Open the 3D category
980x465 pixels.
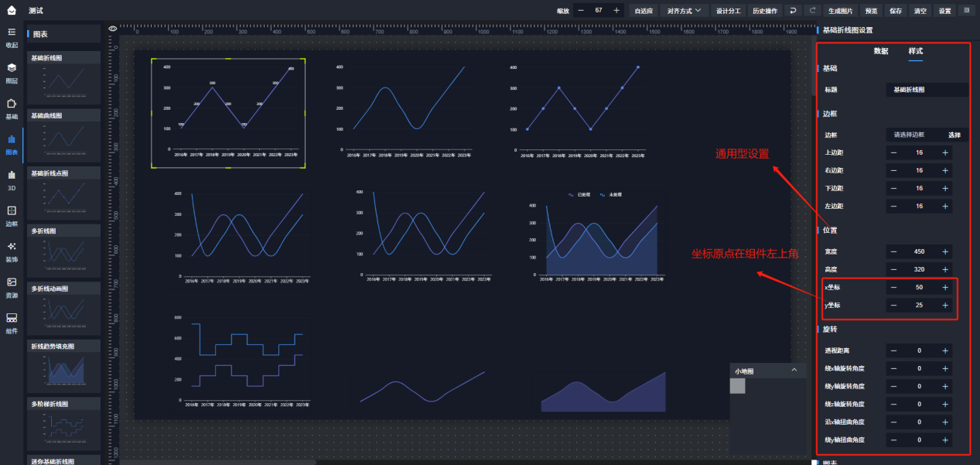(12, 180)
